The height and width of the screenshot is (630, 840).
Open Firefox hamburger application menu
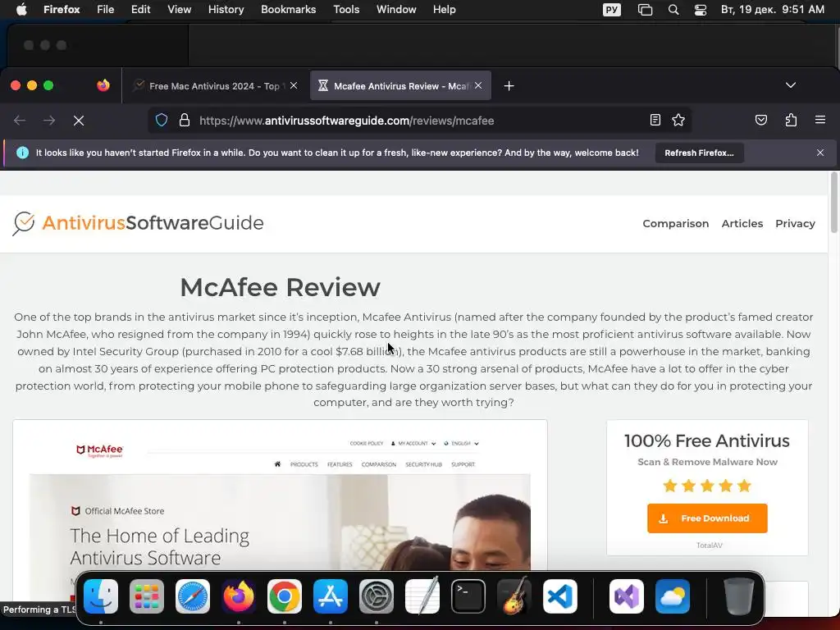click(x=819, y=120)
